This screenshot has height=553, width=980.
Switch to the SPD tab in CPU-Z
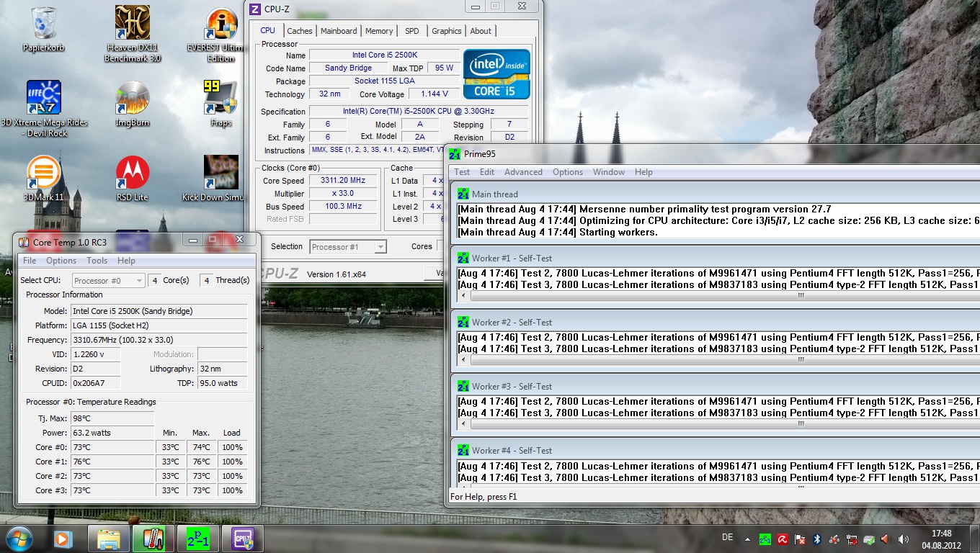[412, 31]
